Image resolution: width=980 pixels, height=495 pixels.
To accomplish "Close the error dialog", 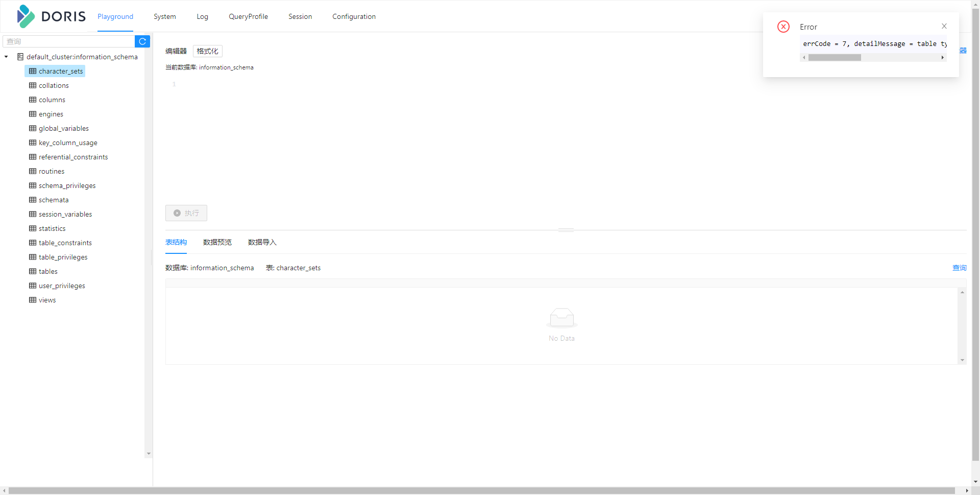I will (944, 26).
